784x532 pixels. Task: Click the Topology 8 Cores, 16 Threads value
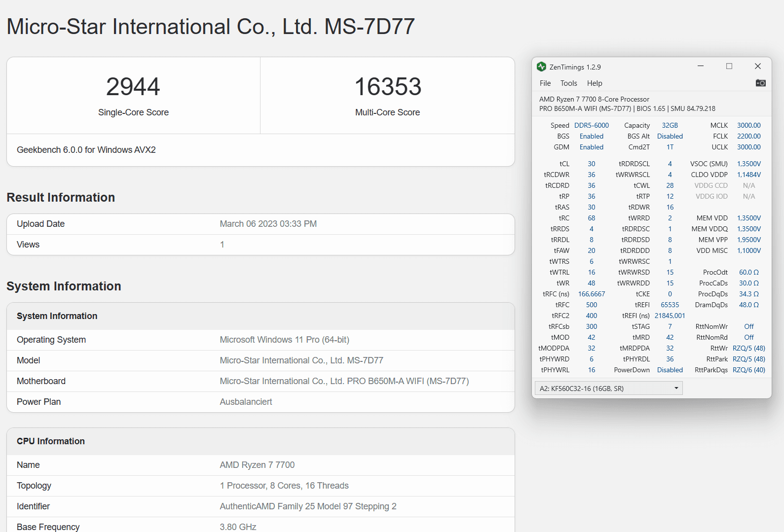[x=284, y=486]
